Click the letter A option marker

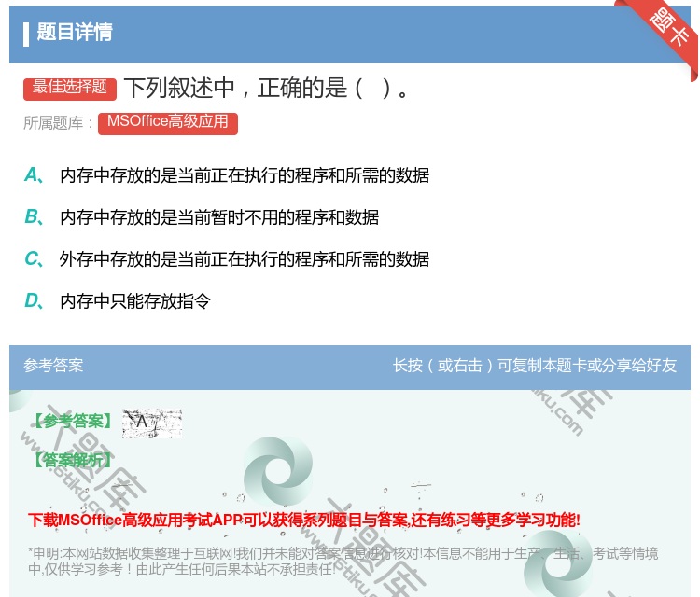(x=34, y=175)
